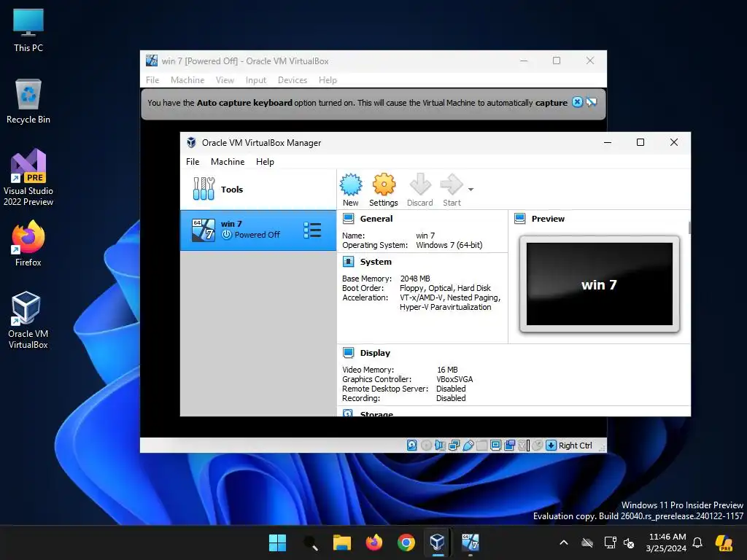The height and width of the screenshot is (560, 747).
Task: Click the Display section header
Action: (x=375, y=353)
